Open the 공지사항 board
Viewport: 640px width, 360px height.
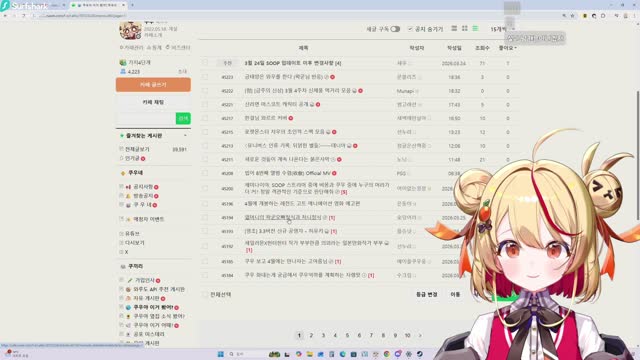pyautogui.click(x=143, y=187)
